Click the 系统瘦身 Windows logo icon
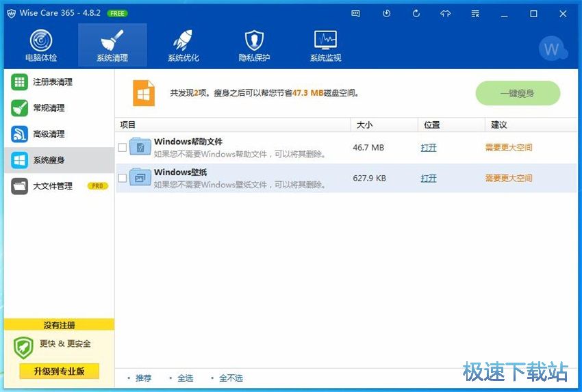The width and height of the screenshot is (582, 392). [x=19, y=160]
